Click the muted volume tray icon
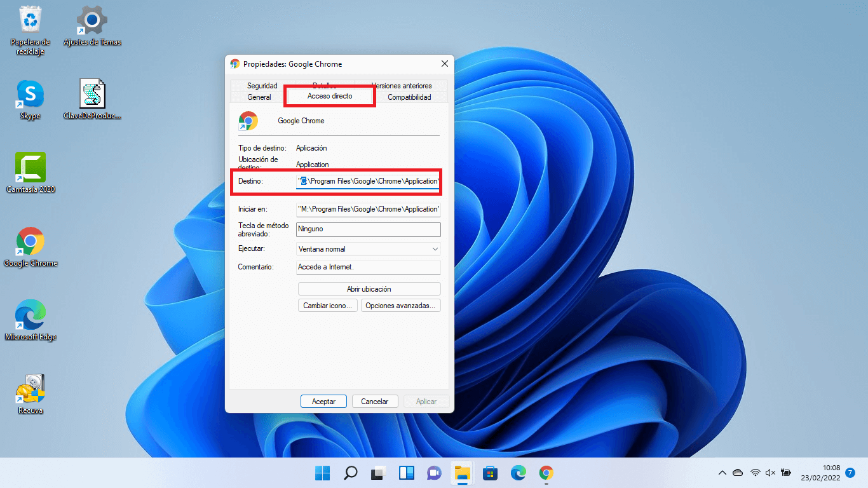The height and width of the screenshot is (488, 868). pos(771,473)
